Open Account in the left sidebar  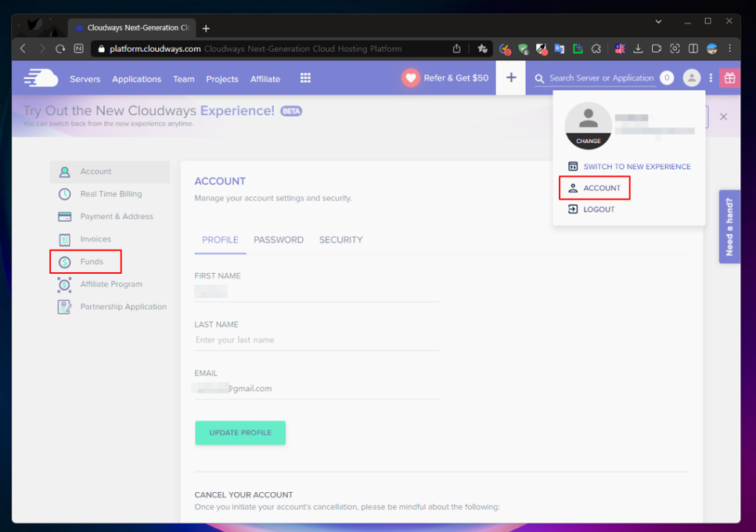point(110,171)
